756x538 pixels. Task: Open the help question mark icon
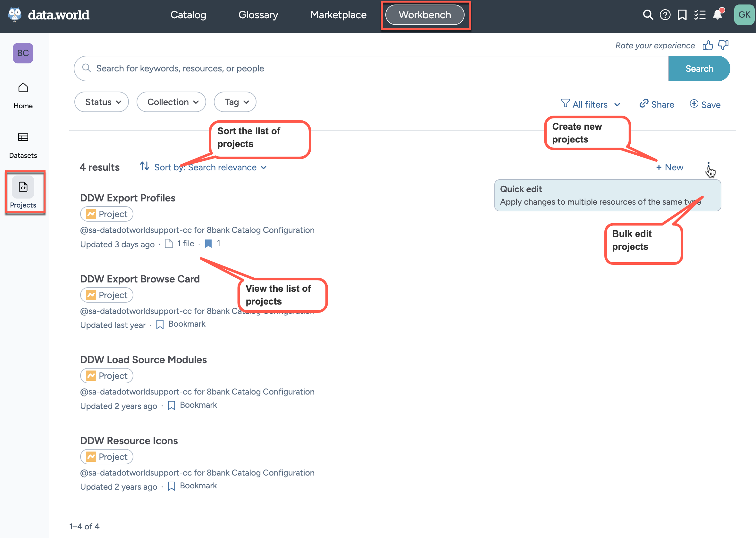tap(665, 15)
